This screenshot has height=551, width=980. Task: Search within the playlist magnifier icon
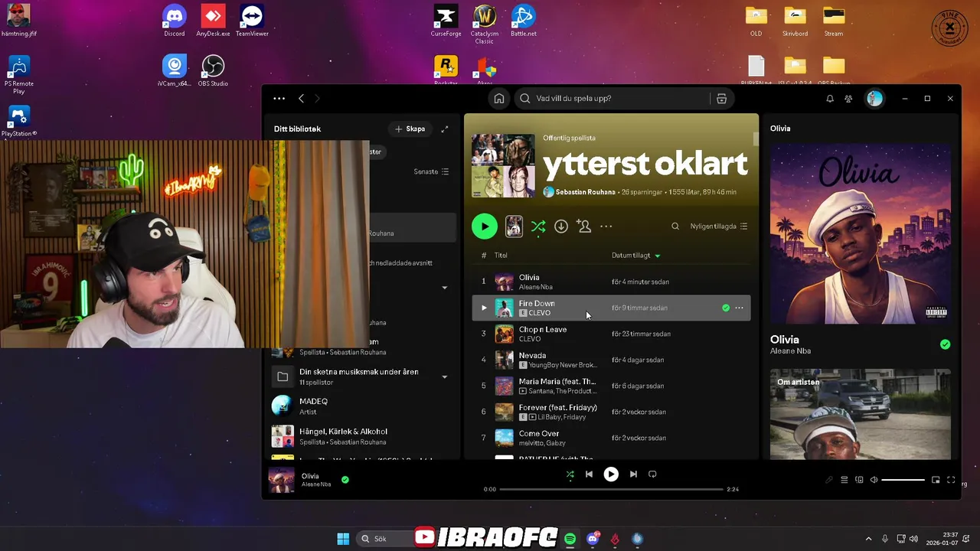[x=675, y=226]
